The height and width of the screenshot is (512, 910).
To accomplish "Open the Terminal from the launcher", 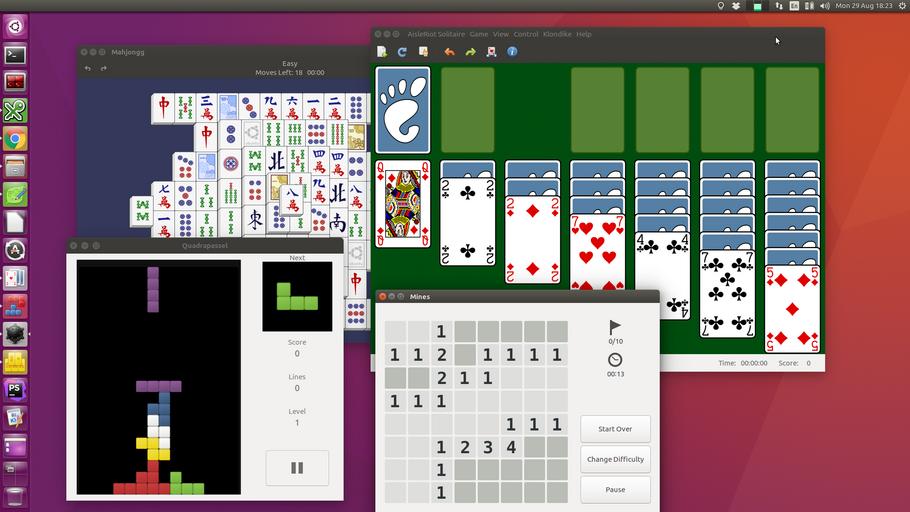I will pos(14,55).
